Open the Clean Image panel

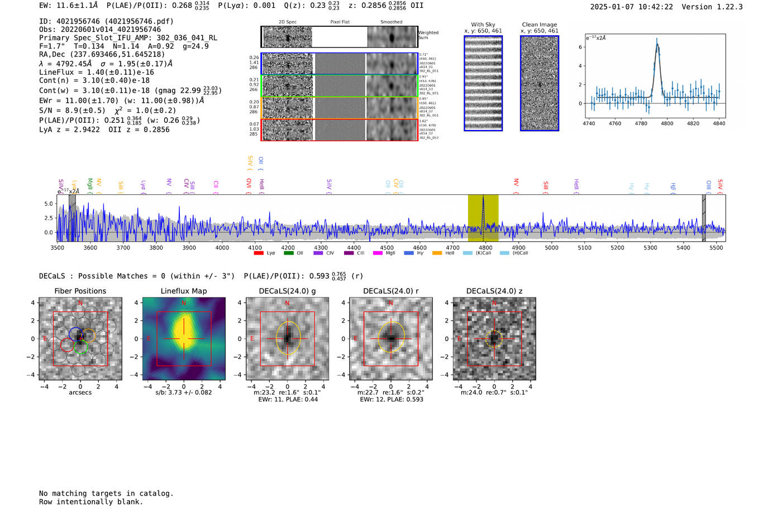tap(540, 83)
